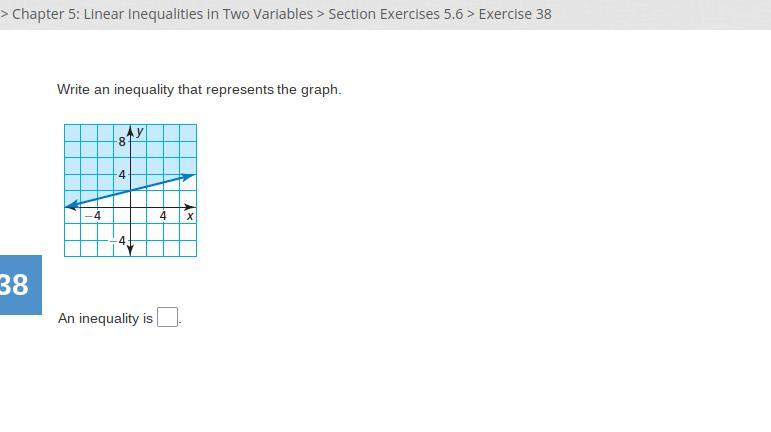Click the negative 4 label on the x-axis
This screenshot has width=771, height=432.
tap(93, 216)
